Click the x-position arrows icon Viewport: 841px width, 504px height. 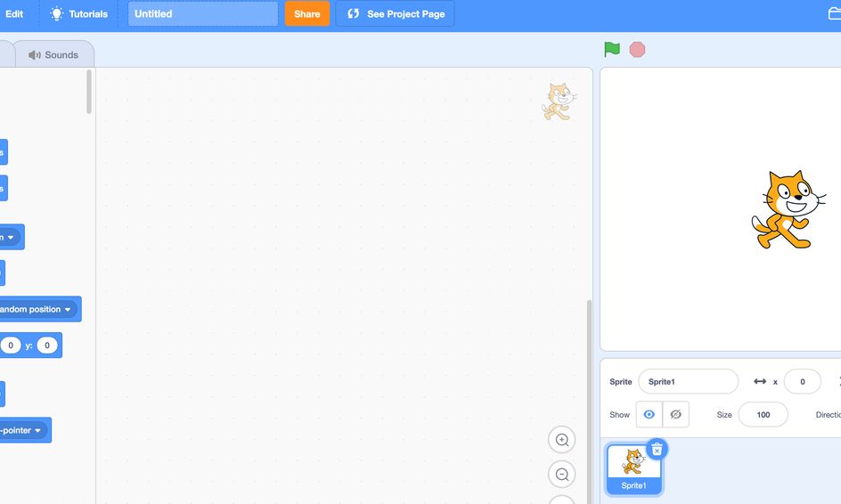[x=760, y=381]
